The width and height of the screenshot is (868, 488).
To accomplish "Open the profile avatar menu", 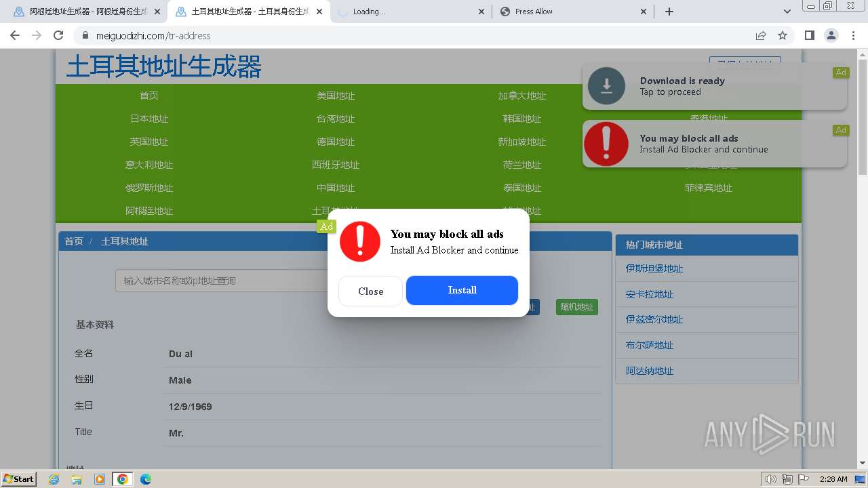I will [831, 35].
